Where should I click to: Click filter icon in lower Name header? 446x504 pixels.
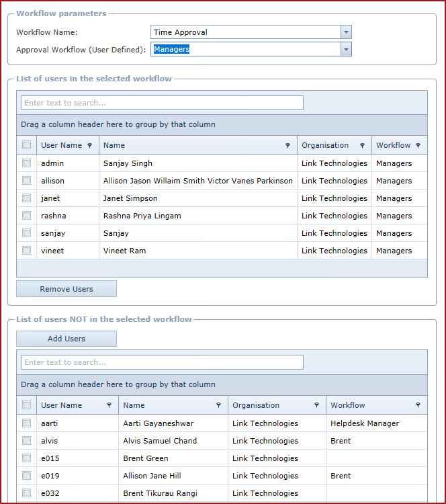pos(218,405)
